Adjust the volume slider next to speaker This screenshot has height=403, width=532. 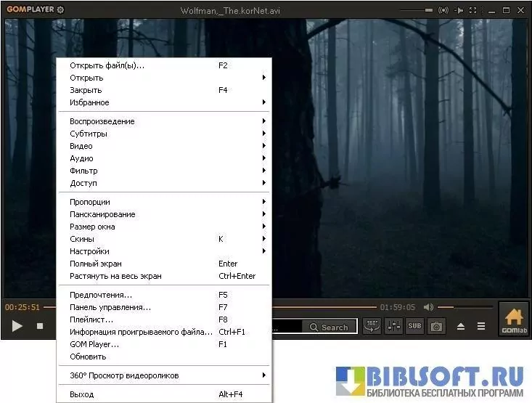[465, 307]
